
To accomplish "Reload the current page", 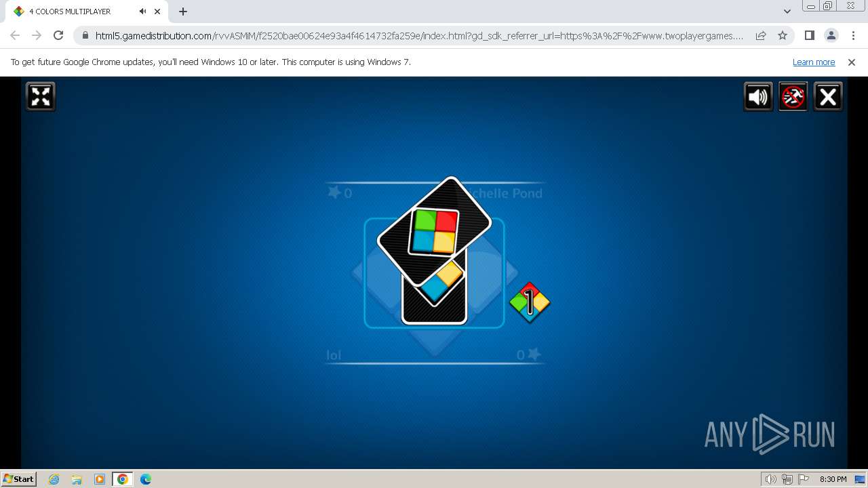I will pyautogui.click(x=58, y=35).
